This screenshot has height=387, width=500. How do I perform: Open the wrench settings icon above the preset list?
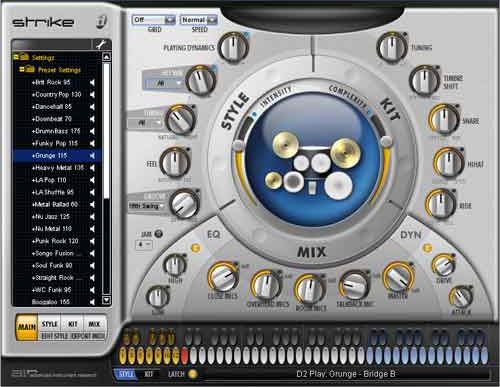point(101,45)
